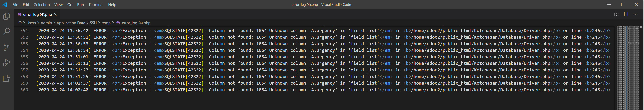This screenshot has height=110, width=644.
Task: Open the Source Control view icon
Action: click(7, 47)
